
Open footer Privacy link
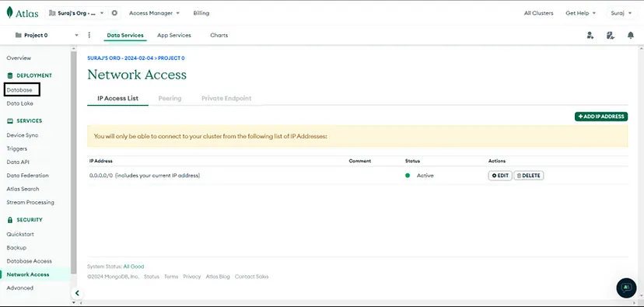tap(192, 277)
